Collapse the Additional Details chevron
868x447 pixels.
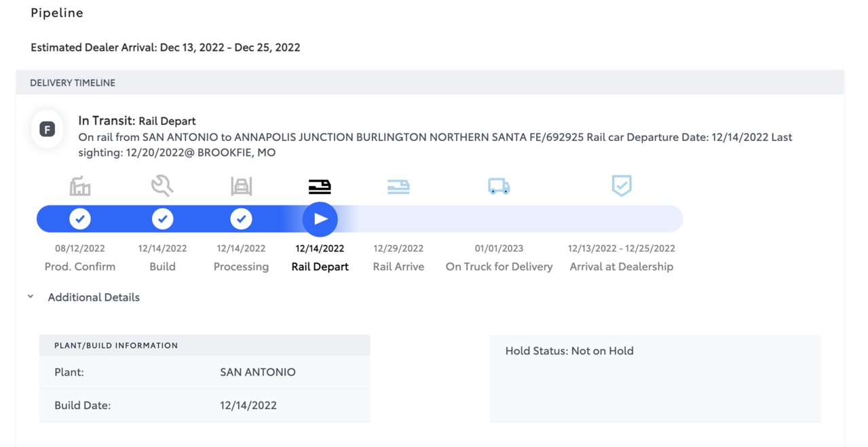point(31,297)
